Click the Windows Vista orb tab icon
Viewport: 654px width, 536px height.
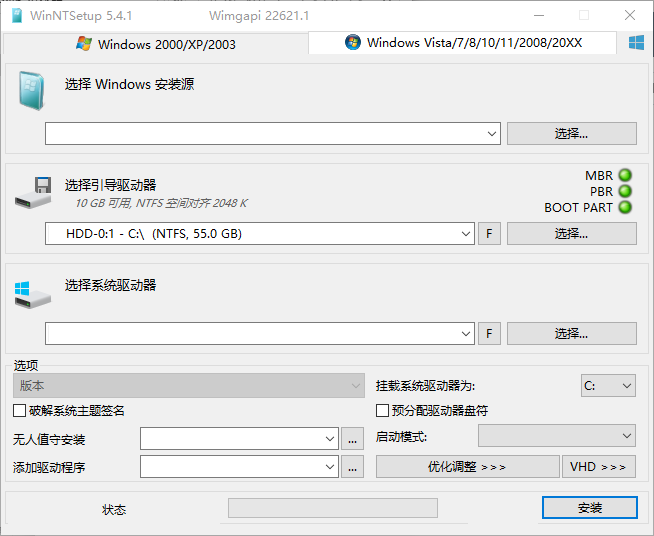[x=353, y=42]
